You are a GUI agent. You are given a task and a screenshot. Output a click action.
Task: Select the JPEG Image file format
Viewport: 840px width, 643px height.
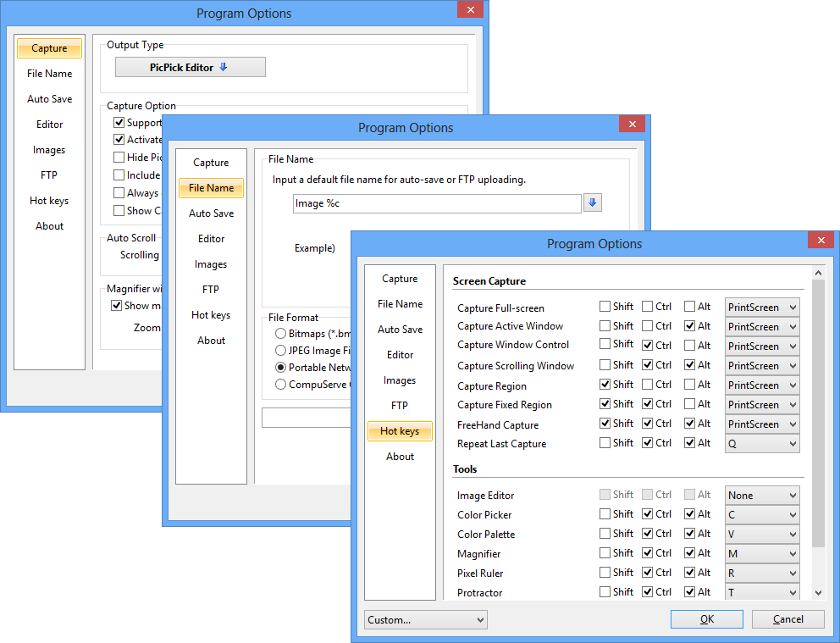(280, 350)
